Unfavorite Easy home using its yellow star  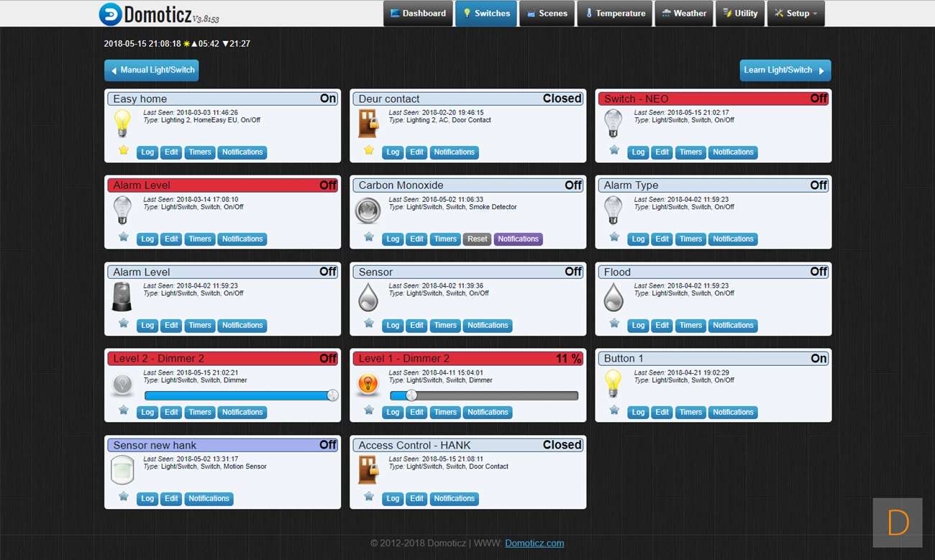tap(124, 150)
